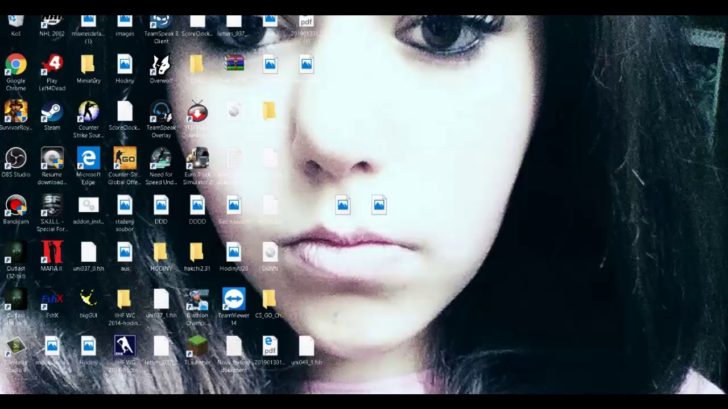The height and width of the screenshot is (409, 728).
Task: Open the OBS Studio shortcut
Action: (x=16, y=158)
